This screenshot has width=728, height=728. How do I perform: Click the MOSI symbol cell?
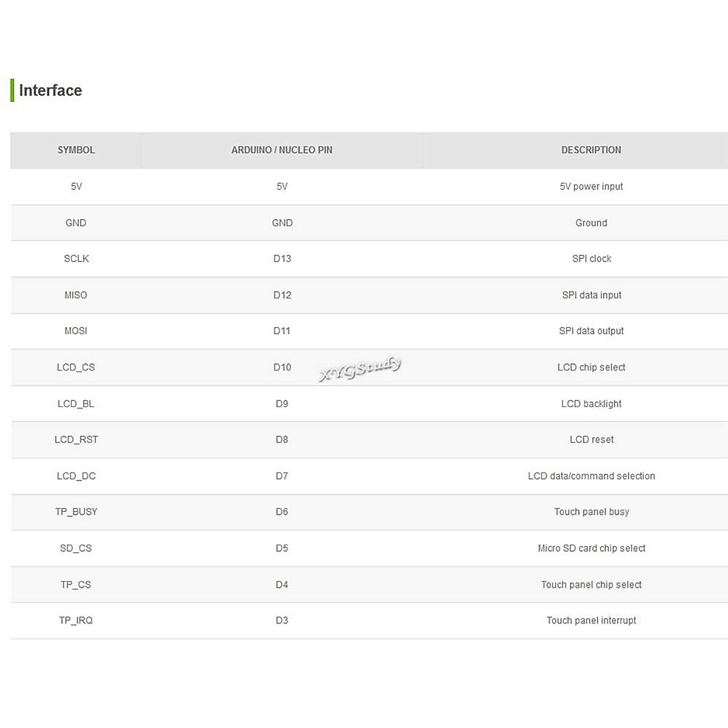[x=76, y=331]
